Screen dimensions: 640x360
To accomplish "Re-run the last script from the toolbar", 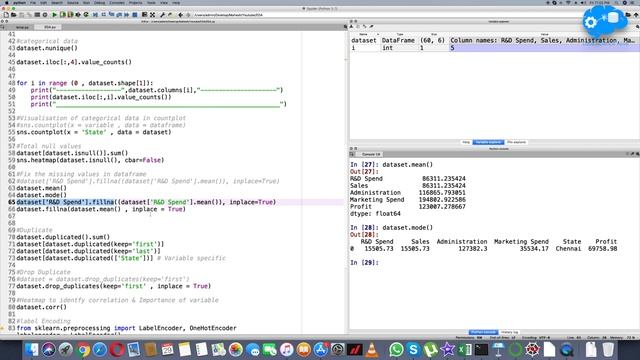I will [x=86, y=15].
